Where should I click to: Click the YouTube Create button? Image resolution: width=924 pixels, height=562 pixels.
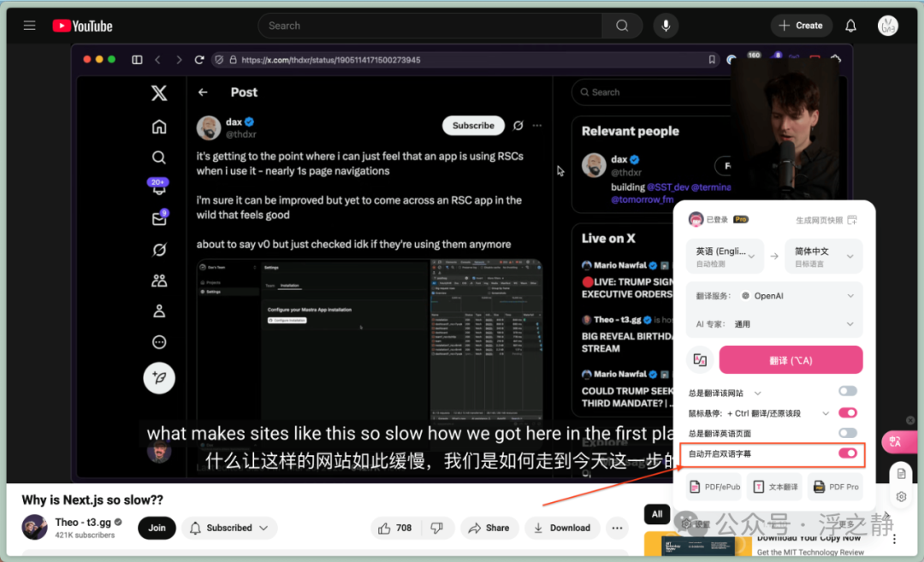point(801,26)
